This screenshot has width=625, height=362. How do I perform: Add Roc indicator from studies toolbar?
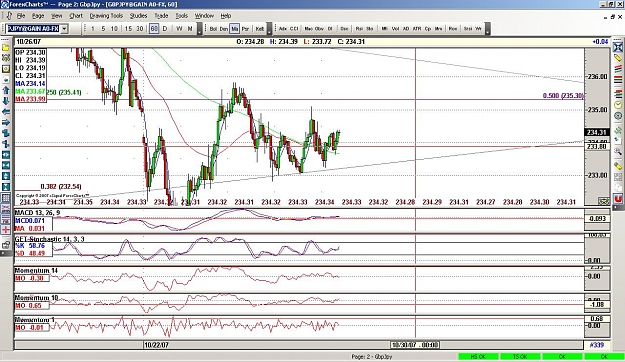(453, 29)
